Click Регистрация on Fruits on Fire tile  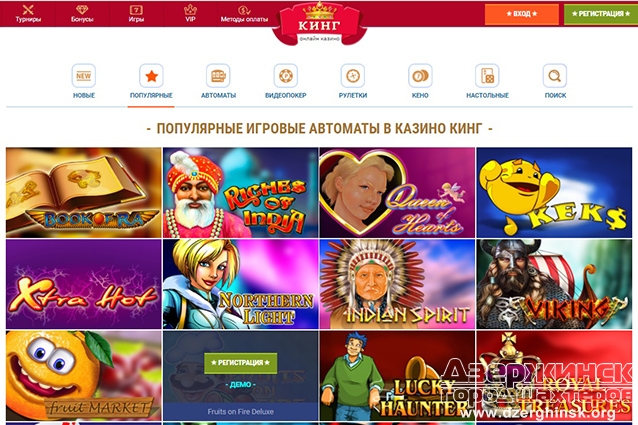pyautogui.click(x=240, y=363)
